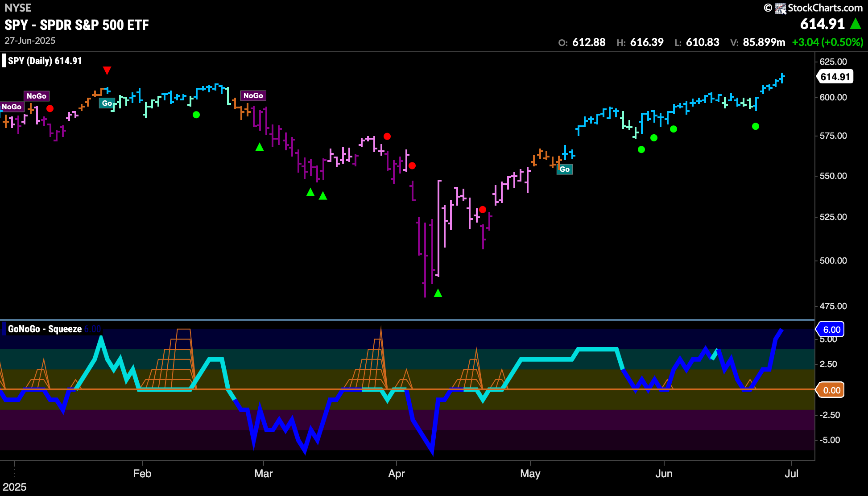868x496 pixels.
Task: Click the 2025 year label on the time axis
Action: click(15, 487)
